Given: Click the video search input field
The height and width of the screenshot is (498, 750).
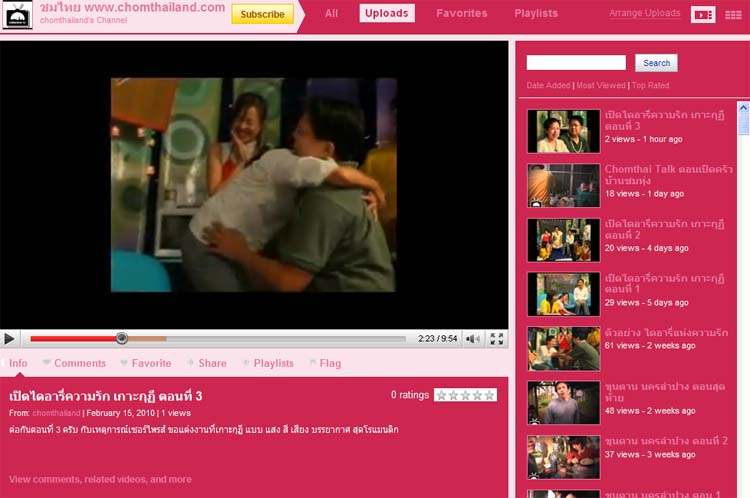Looking at the screenshot, I should [x=576, y=63].
